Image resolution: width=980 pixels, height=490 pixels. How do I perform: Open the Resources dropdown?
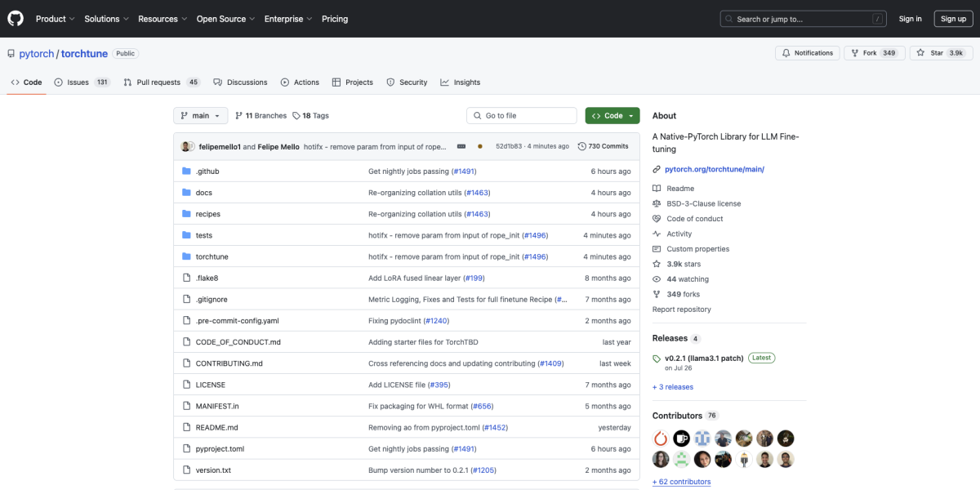163,19
